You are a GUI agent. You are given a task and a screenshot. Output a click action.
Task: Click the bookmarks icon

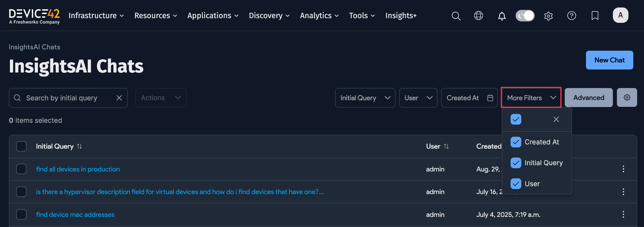click(595, 16)
